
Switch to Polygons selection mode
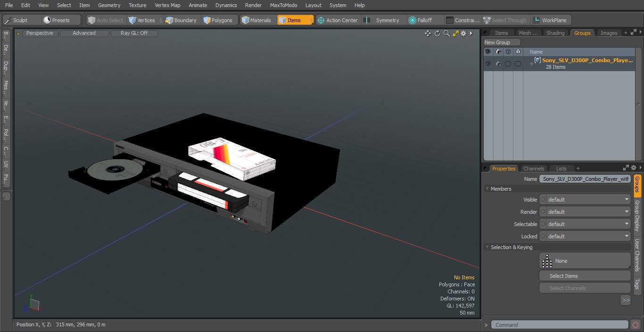(x=218, y=20)
